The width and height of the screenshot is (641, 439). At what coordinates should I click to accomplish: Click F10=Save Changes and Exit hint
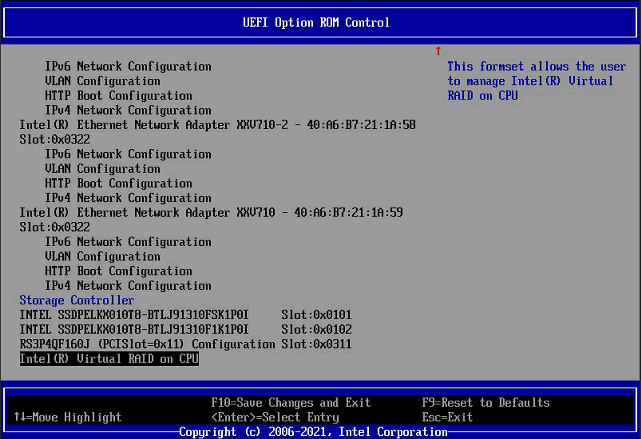[291, 403]
